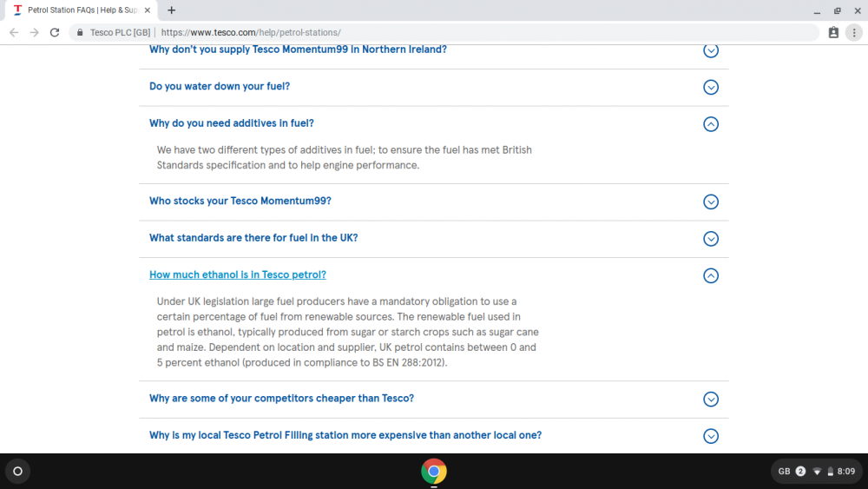Click the ethanol answer paragraph text
Viewport: 868px width, 489px height.
tap(348, 332)
